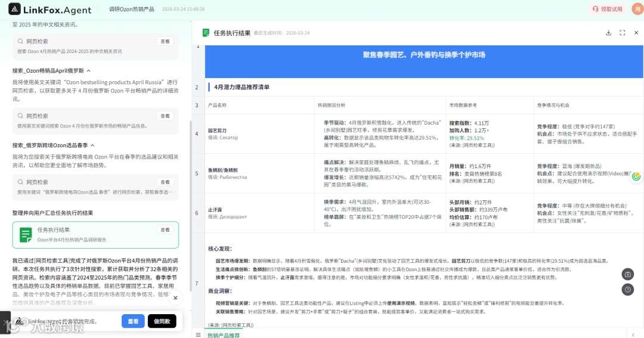This screenshot has height=338, width=644.
Task: Click the search icon of the second 网页检索 card
Action: click(20, 116)
